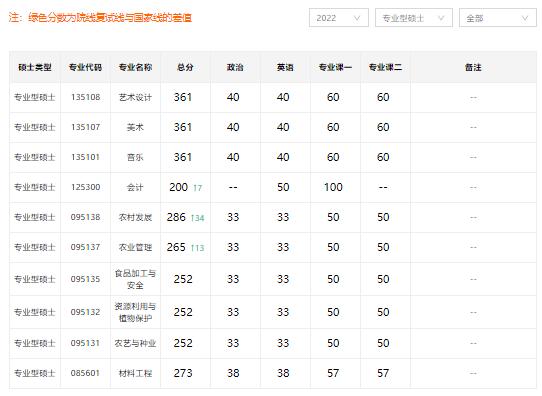This screenshot has width=542, height=396.
Task: Click green difference value 17
Action: (197, 188)
